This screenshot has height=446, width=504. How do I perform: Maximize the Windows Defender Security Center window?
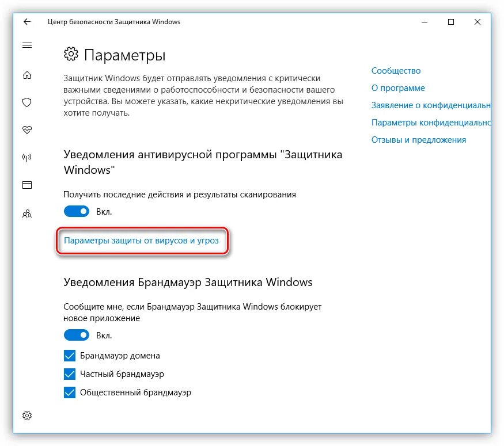(451, 22)
